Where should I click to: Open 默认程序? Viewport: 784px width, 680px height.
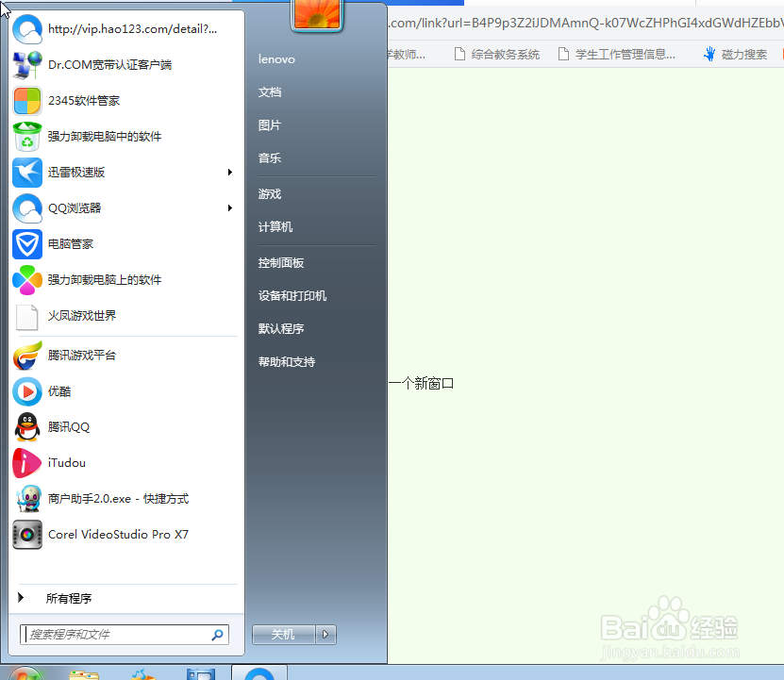coord(281,329)
